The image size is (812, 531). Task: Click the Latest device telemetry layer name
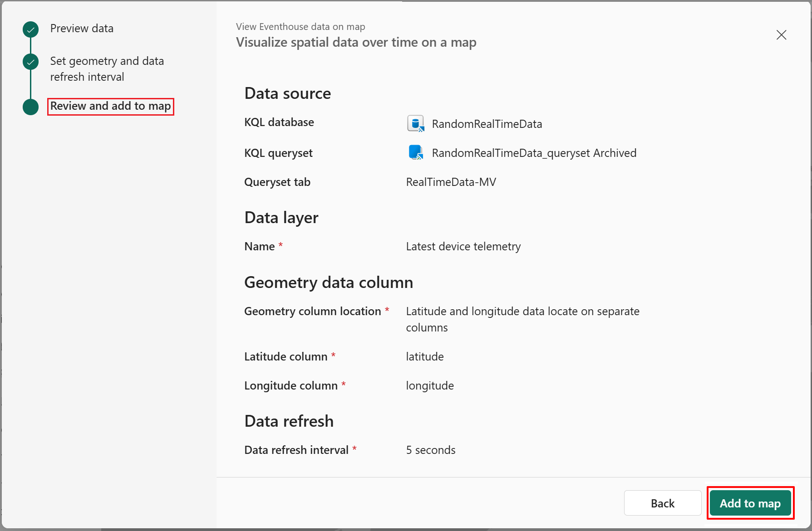pyautogui.click(x=463, y=247)
